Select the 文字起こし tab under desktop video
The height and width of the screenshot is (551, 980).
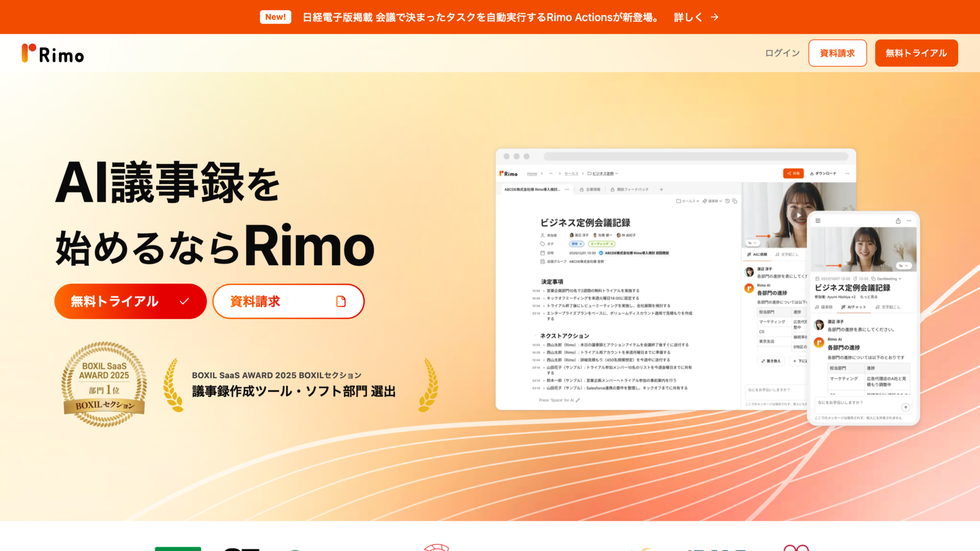point(787,255)
